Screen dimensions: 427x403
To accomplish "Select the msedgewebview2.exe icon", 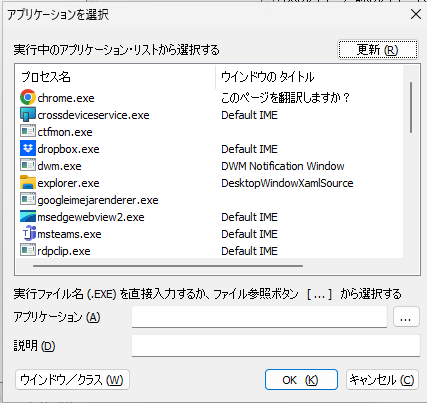I will click(28, 217).
